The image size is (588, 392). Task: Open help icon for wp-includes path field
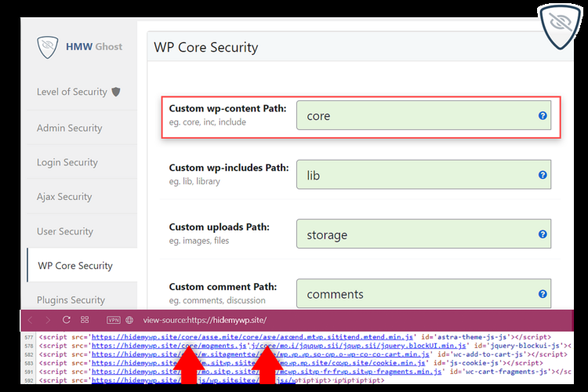[542, 176]
